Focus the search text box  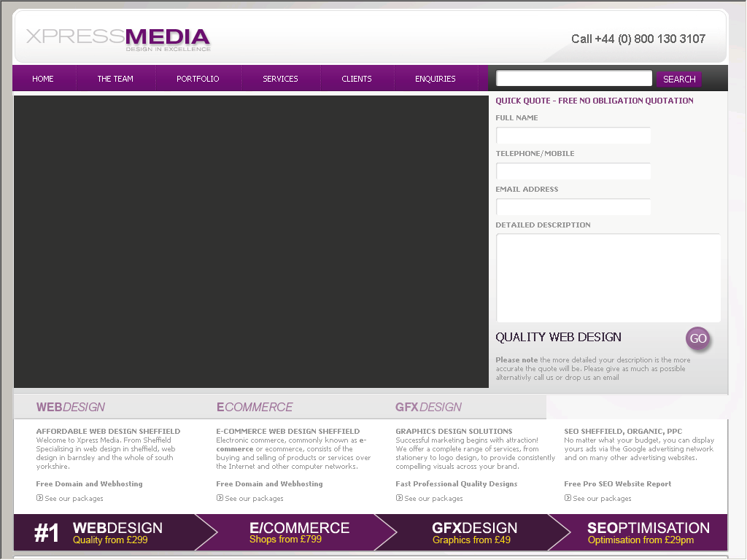click(x=573, y=78)
